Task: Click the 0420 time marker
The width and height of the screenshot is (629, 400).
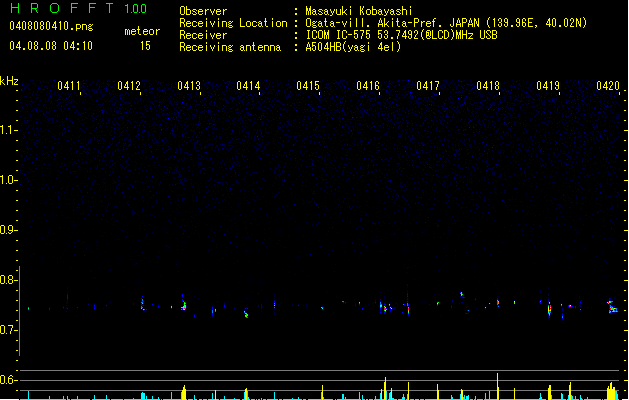Action: 608,86
